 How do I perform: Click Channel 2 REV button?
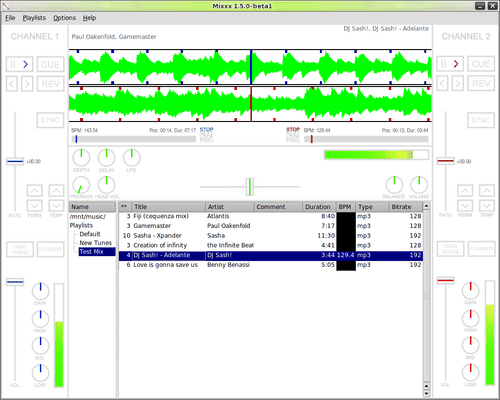481,83
